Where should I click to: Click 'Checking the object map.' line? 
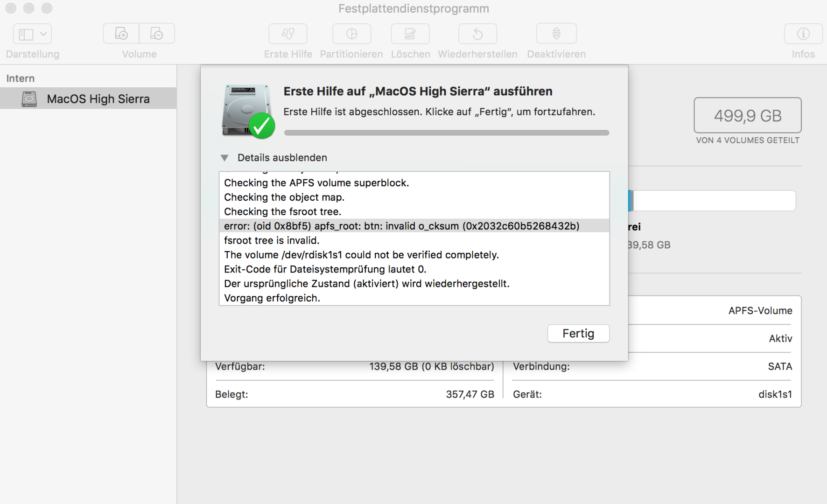tap(284, 197)
